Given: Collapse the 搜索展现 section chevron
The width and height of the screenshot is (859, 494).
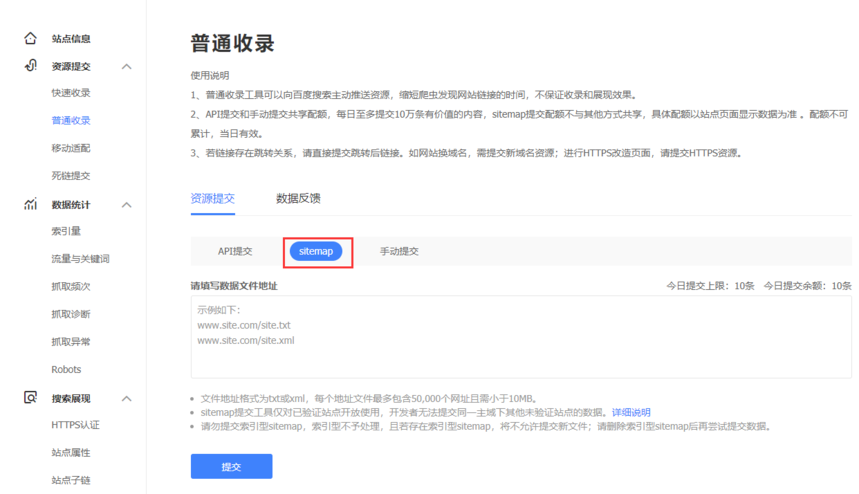Looking at the screenshot, I should (127, 399).
